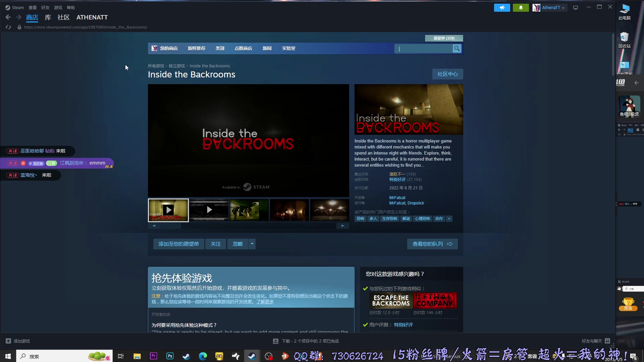Click the thumbnail strip scrollbar handle
The height and width of the screenshot is (362, 644).
tap(171, 226)
